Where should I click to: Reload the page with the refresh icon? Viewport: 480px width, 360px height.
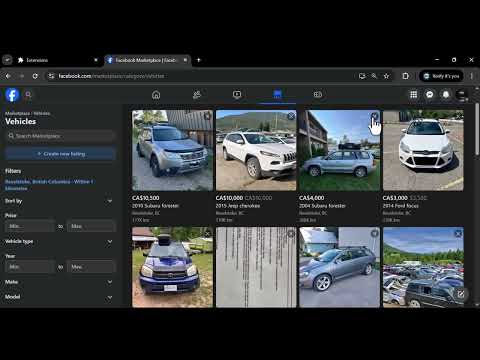click(x=35, y=76)
